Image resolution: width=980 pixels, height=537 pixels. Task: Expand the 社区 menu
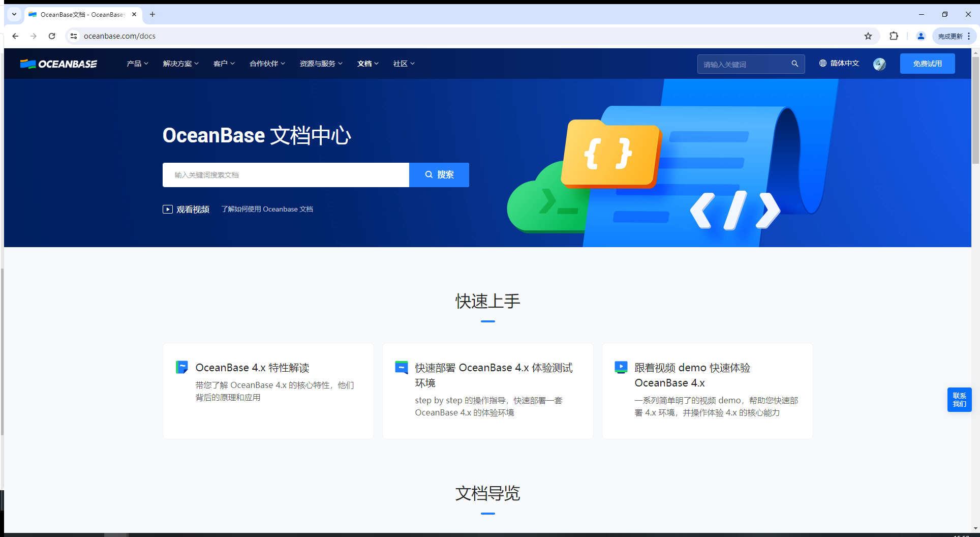coord(404,64)
